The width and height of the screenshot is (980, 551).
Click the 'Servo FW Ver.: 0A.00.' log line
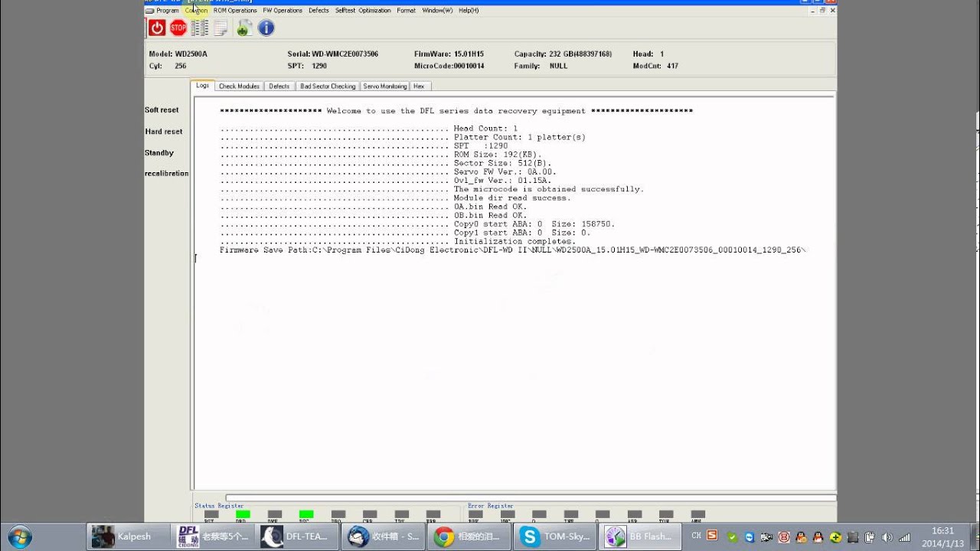[x=505, y=172]
